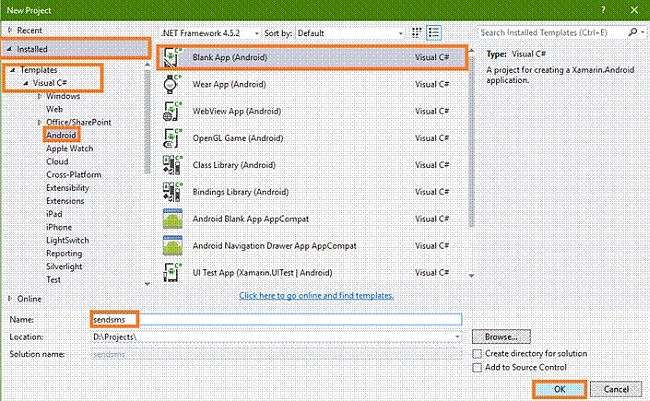650x401 pixels.
Task: Expand the Online section
Action: [10, 299]
